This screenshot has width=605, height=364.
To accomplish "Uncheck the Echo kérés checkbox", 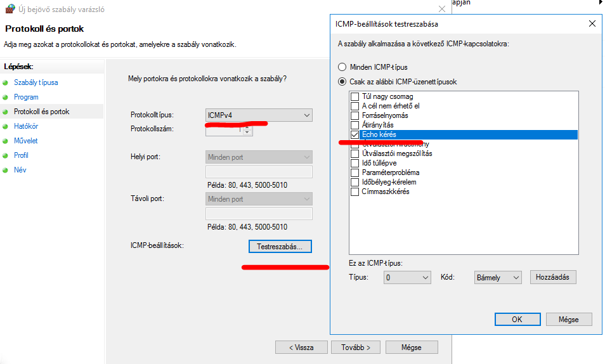I will [355, 135].
